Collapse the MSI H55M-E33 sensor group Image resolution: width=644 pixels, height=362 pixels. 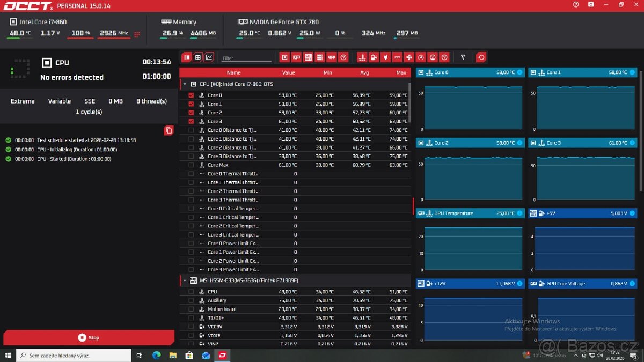coord(185,280)
